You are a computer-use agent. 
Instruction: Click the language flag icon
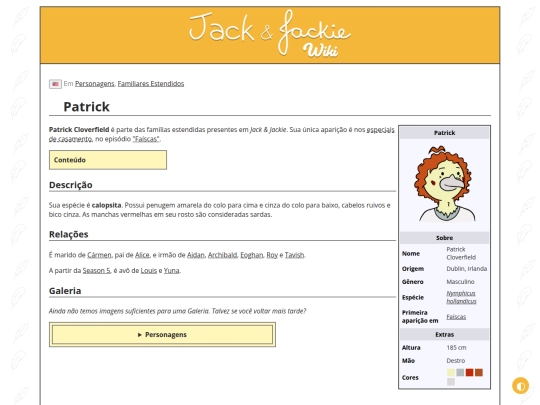coord(55,84)
